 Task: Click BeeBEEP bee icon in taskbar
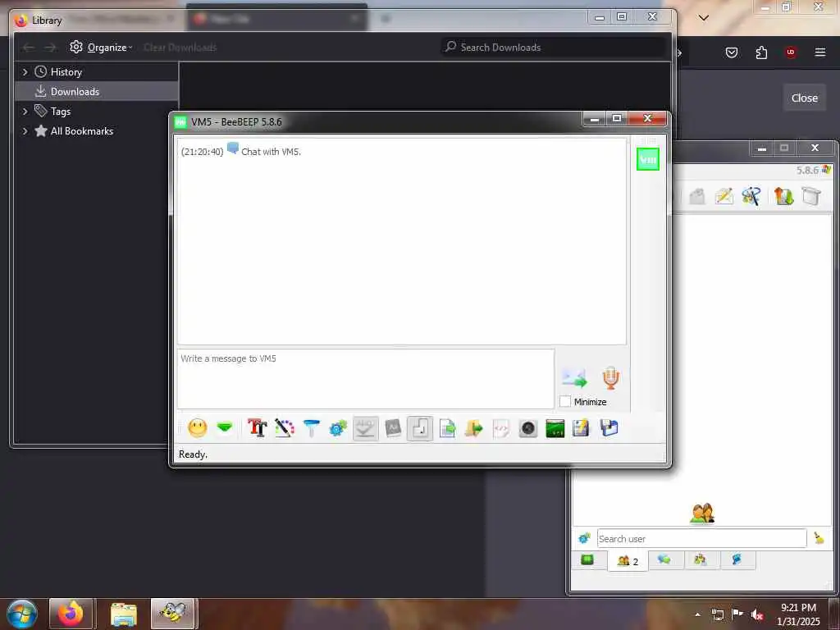[173, 614]
